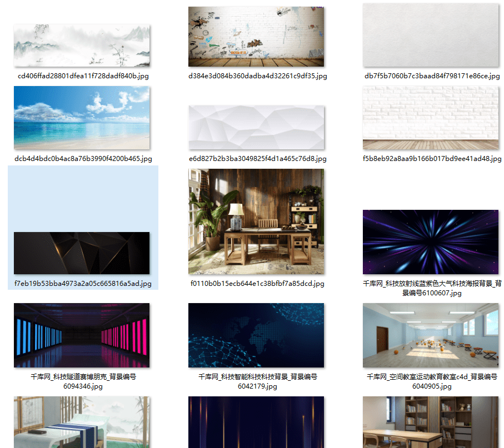Click filename f5b8eb92a8aa9b166b017bd9ee41ad48.jpg
The width and height of the screenshot is (504, 448).
pyautogui.click(x=432, y=159)
